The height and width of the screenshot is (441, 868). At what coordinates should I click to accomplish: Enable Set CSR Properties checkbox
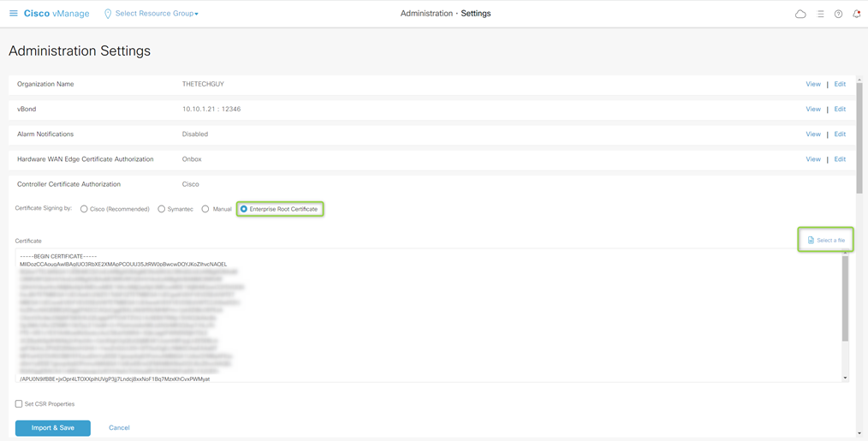pos(19,404)
